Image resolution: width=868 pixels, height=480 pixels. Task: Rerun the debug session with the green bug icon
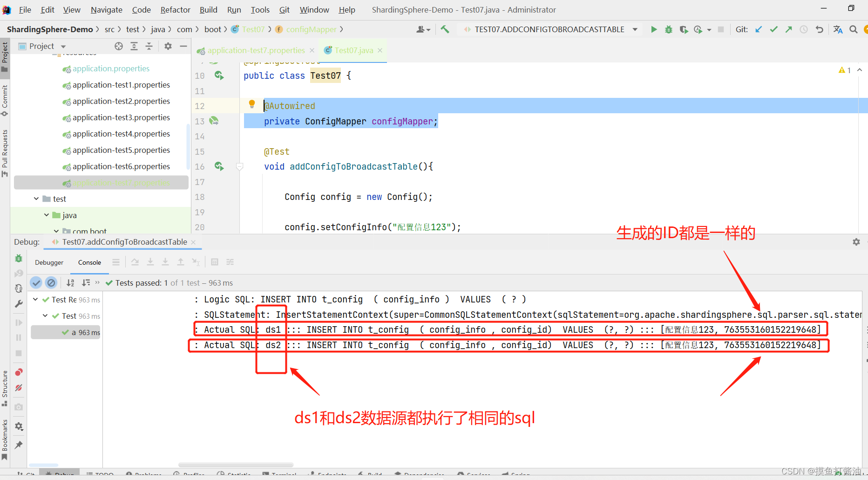pos(19,258)
